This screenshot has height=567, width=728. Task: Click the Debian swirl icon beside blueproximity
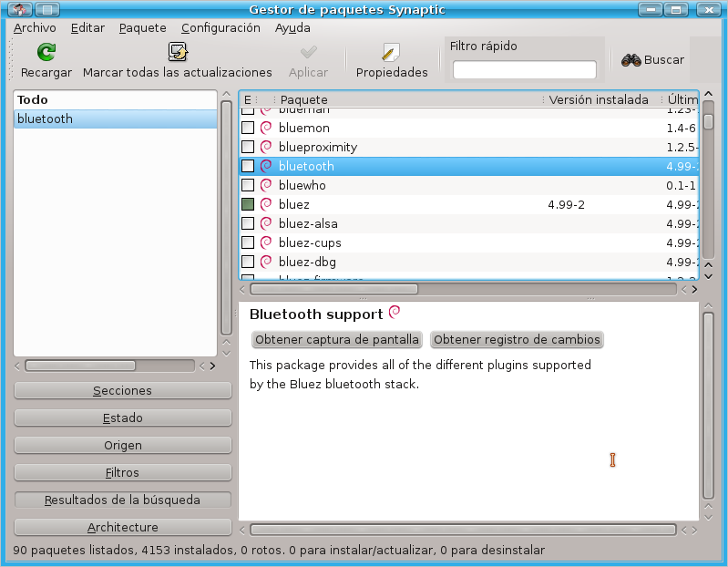pos(266,147)
